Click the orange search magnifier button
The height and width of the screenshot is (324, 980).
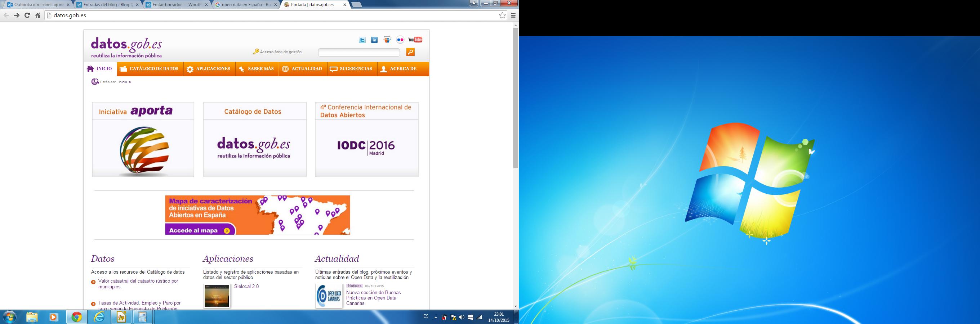410,52
